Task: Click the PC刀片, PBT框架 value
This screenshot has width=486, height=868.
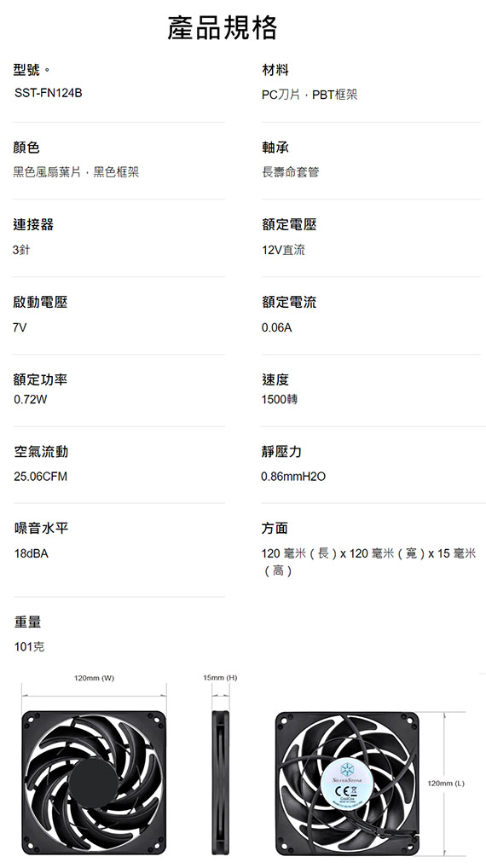Action: pyautogui.click(x=310, y=95)
